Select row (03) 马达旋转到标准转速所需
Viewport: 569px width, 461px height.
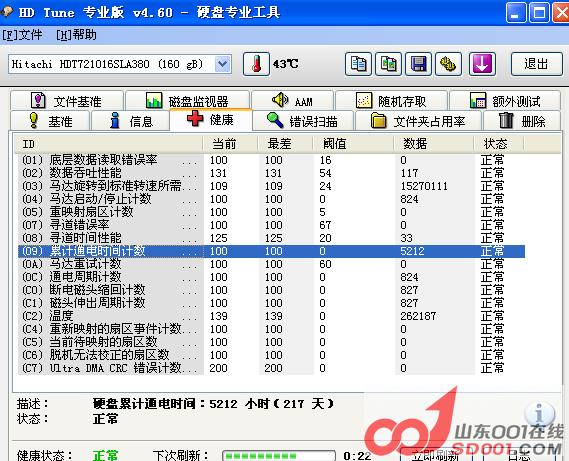(271, 186)
